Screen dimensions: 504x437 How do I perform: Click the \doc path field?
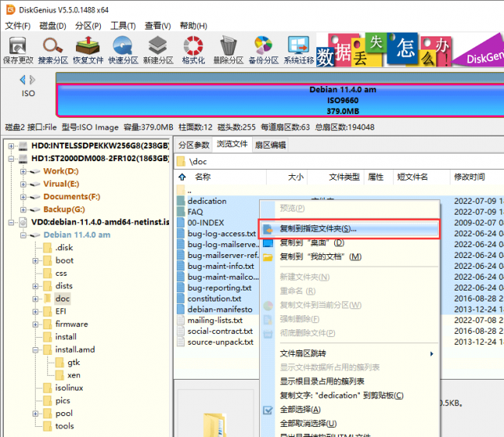click(339, 161)
